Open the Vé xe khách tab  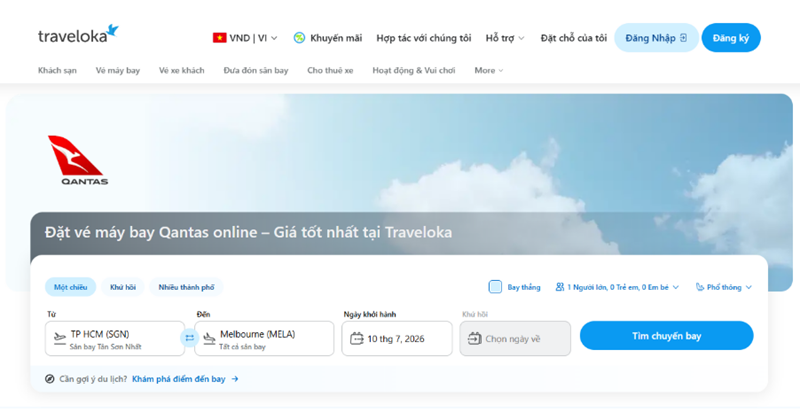(182, 70)
